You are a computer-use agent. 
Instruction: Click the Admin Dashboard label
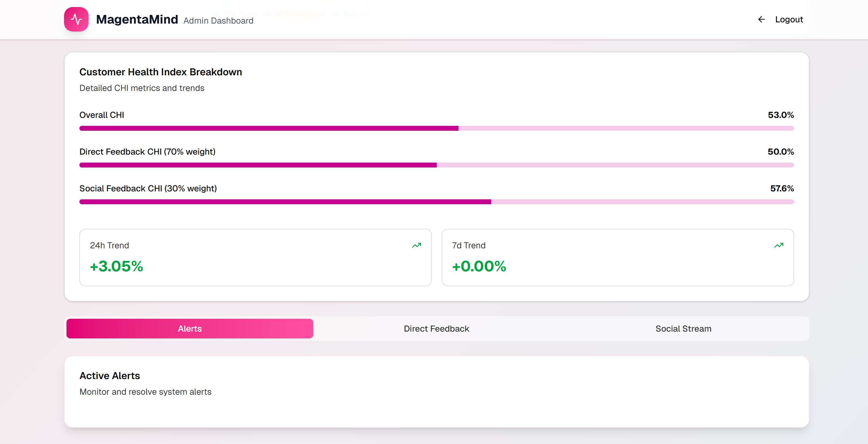click(218, 21)
